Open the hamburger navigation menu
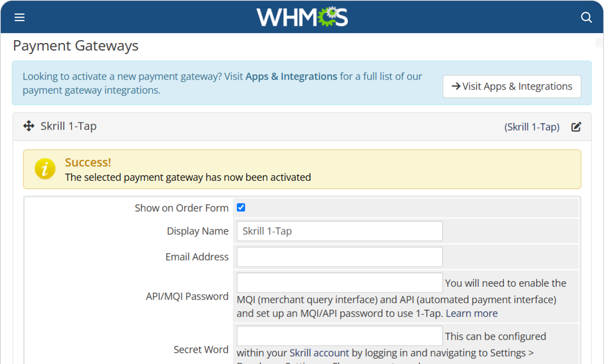The height and width of the screenshot is (364, 604). point(20,17)
